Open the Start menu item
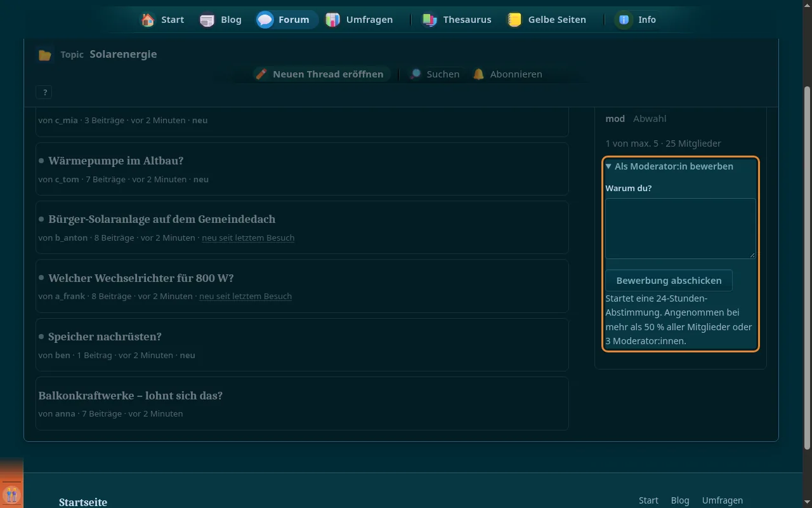Viewport: 812px width, 508px height. click(162, 20)
